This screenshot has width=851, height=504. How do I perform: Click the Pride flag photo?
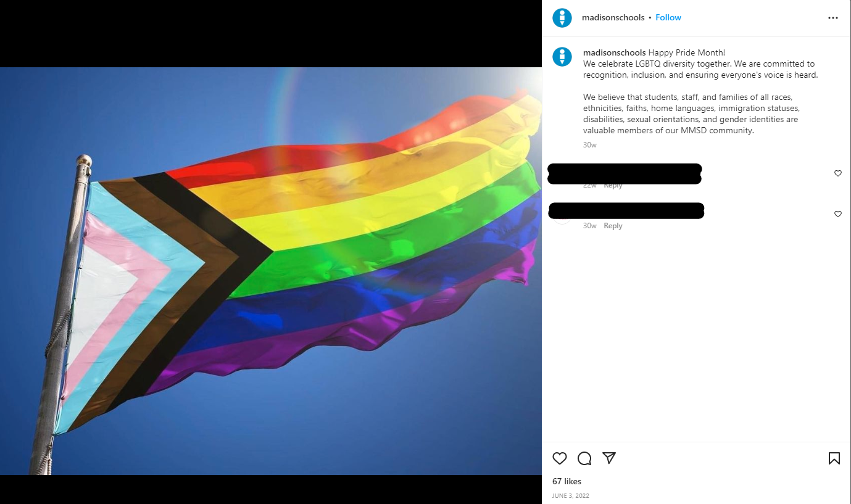271,271
